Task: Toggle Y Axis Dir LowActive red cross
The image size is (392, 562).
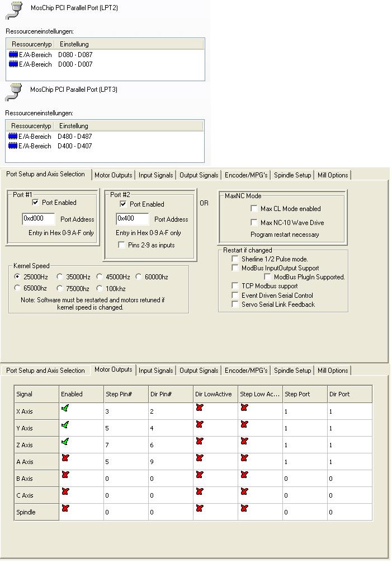Action: point(200,424)
